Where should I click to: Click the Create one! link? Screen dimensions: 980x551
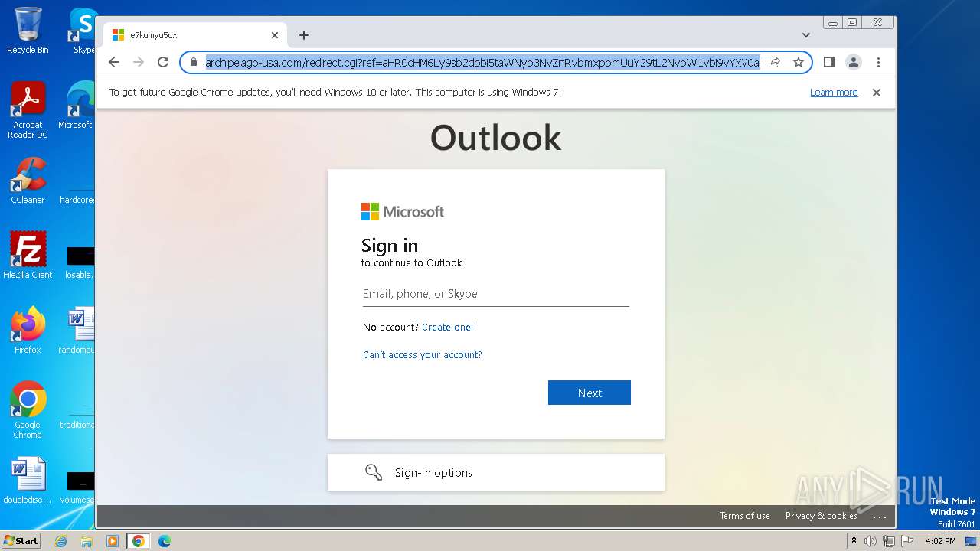point(447,327)
